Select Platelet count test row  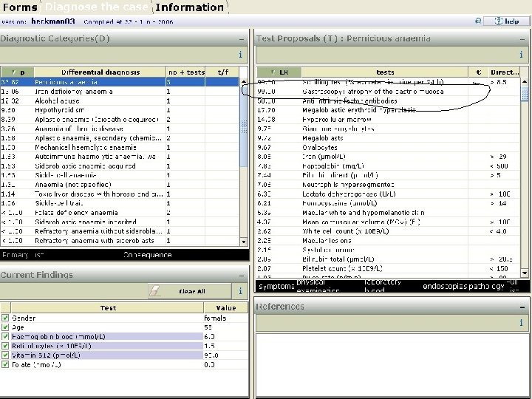(388, 269)
